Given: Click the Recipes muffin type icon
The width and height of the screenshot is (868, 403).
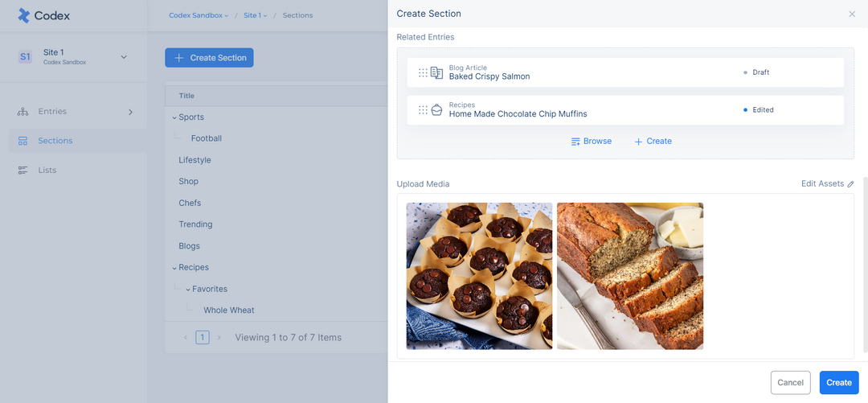Looking at the screenshot, I should coord(436,109).
